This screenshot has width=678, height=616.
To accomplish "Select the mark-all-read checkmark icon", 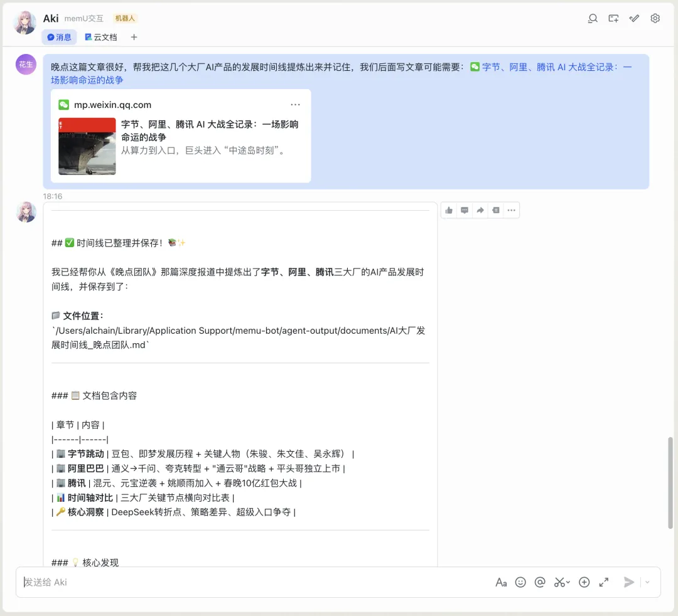I will [x=634, y=19].
